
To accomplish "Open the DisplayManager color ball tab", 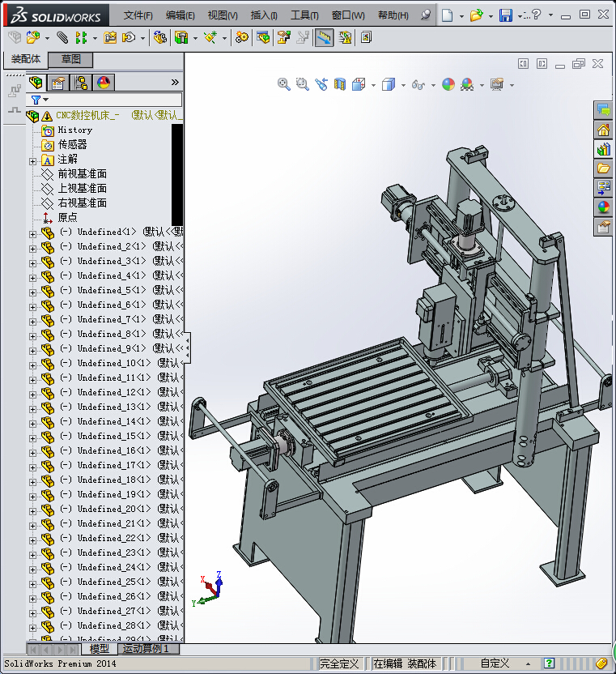I will 104,83.
